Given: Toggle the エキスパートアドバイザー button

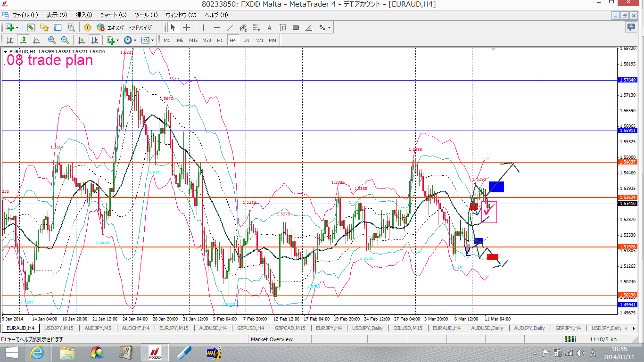Looking at the screenshot, I should (x=126, y=27).
